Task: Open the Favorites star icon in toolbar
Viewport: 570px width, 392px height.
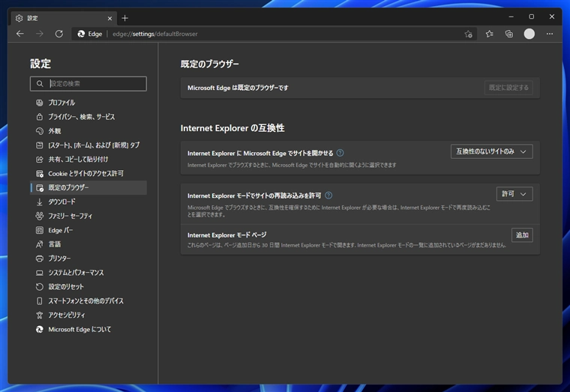Action: (x=489, y=34)
